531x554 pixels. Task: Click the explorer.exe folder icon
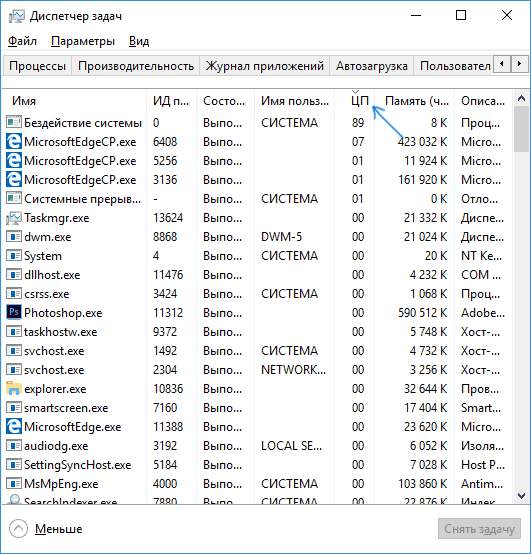[x=14, y=388]
